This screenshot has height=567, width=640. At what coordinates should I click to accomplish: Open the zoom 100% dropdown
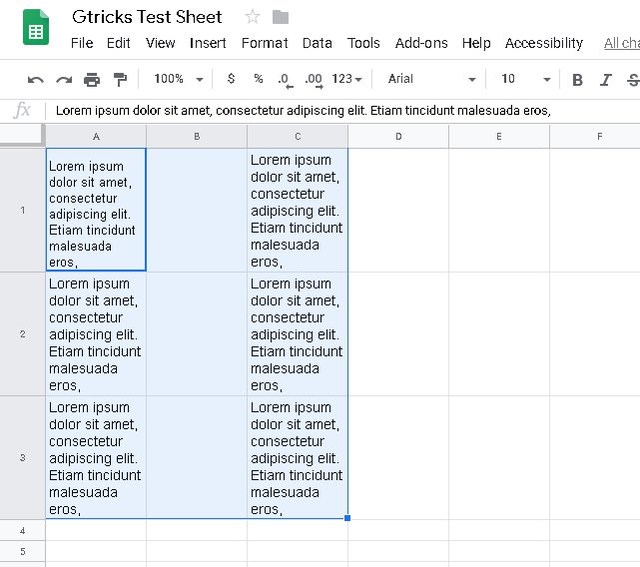pos(179,79)
